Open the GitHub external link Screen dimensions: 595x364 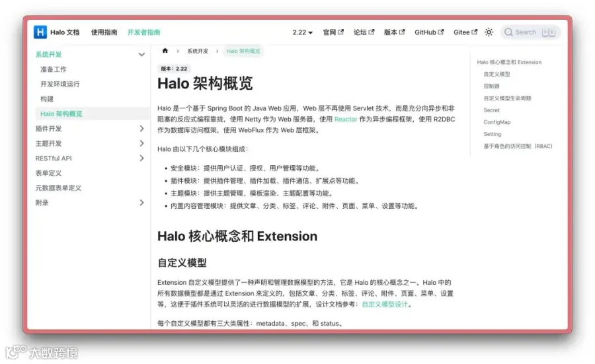tap(429, 32)
